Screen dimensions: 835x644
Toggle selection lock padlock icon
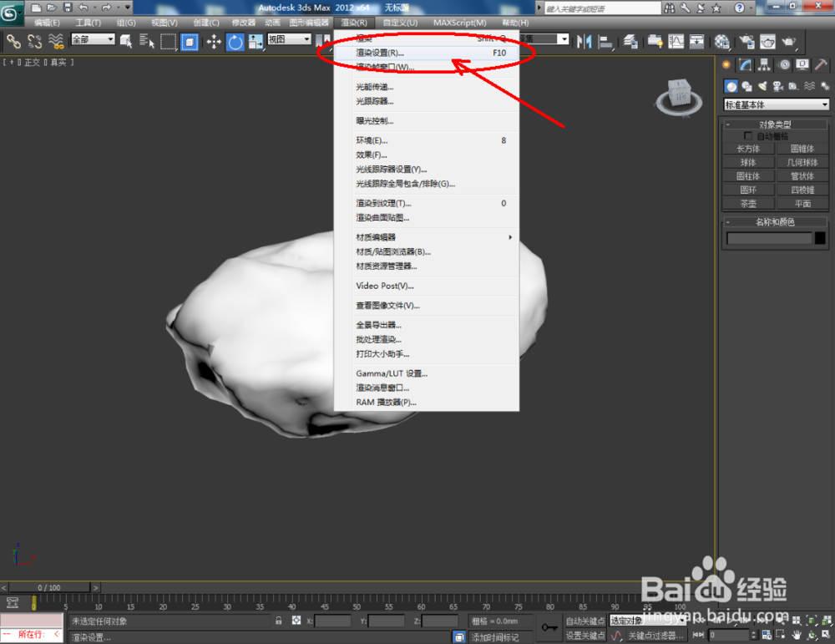[x=278, y=621]
